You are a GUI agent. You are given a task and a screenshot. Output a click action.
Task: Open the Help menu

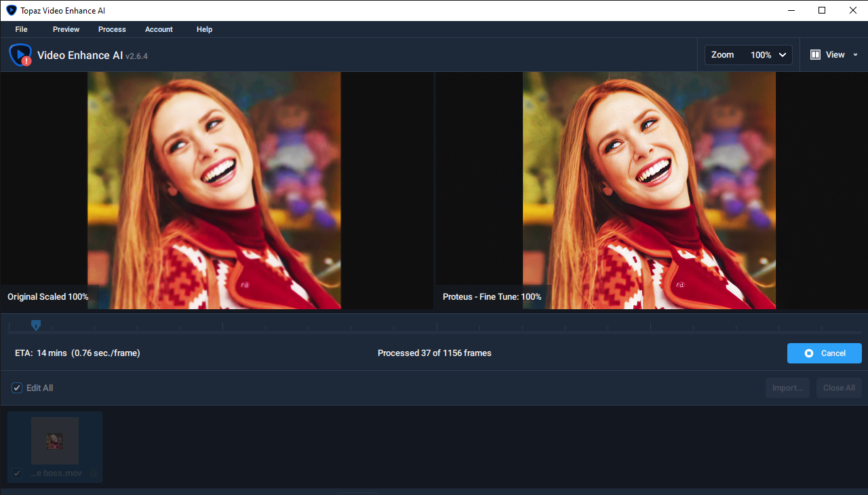click(x=204, y=29)
